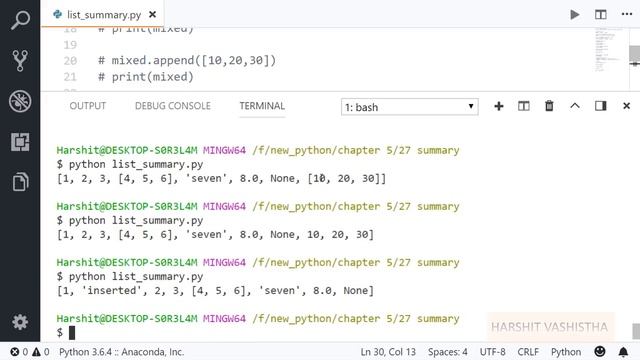Viewport: 640px width, 360px height.
Task: Open the Search view in activity bar
Action: tap(20, 20)
